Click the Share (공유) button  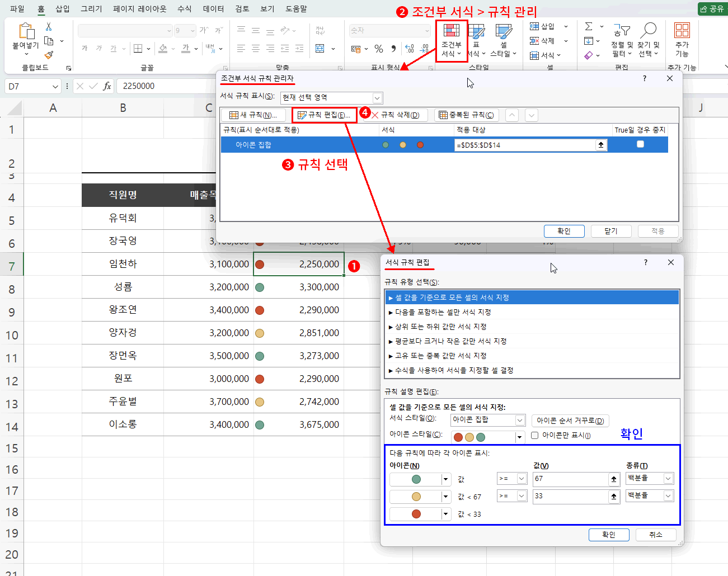tap(712, 9)
